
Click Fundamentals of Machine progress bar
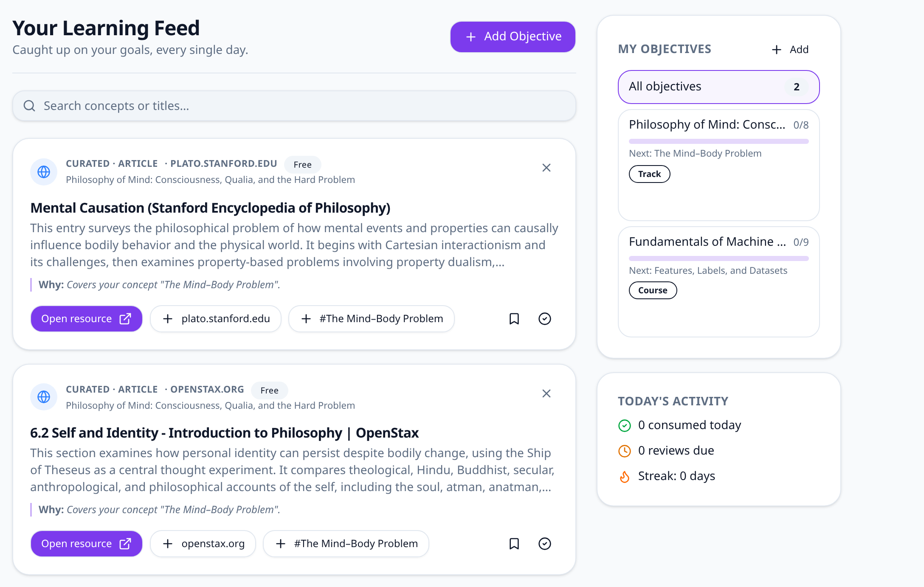pyautogui.click(x=719, y=258)
